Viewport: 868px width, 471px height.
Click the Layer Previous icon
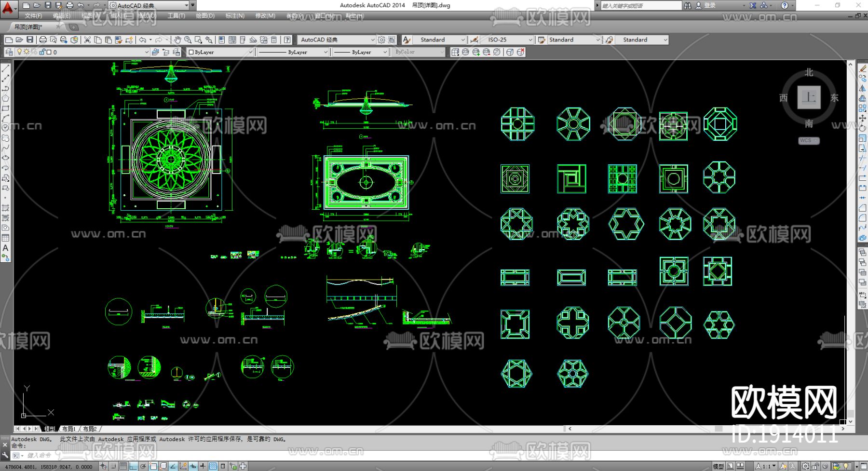pos(166,52)
